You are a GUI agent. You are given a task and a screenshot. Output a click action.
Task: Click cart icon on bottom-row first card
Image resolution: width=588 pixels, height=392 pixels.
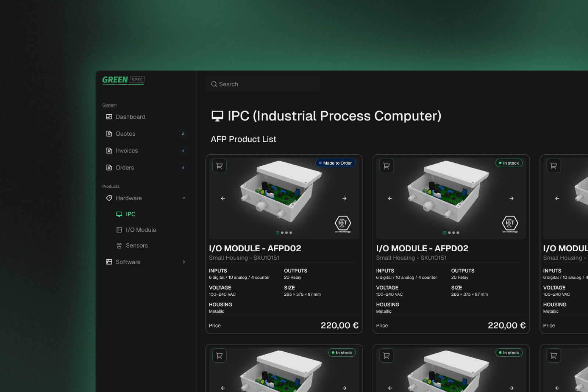coord(219,356)
